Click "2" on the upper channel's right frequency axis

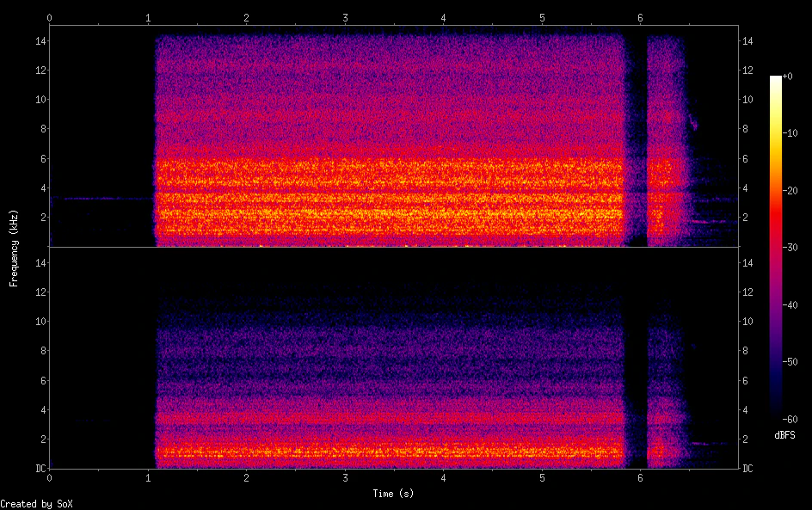[x=745, y=218]
